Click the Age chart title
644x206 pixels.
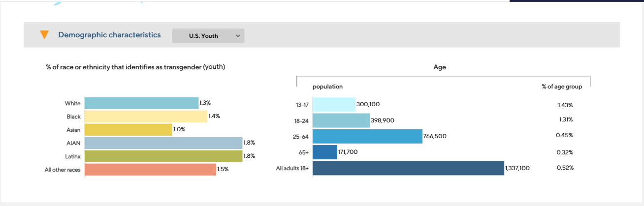[x=440, y=67]
